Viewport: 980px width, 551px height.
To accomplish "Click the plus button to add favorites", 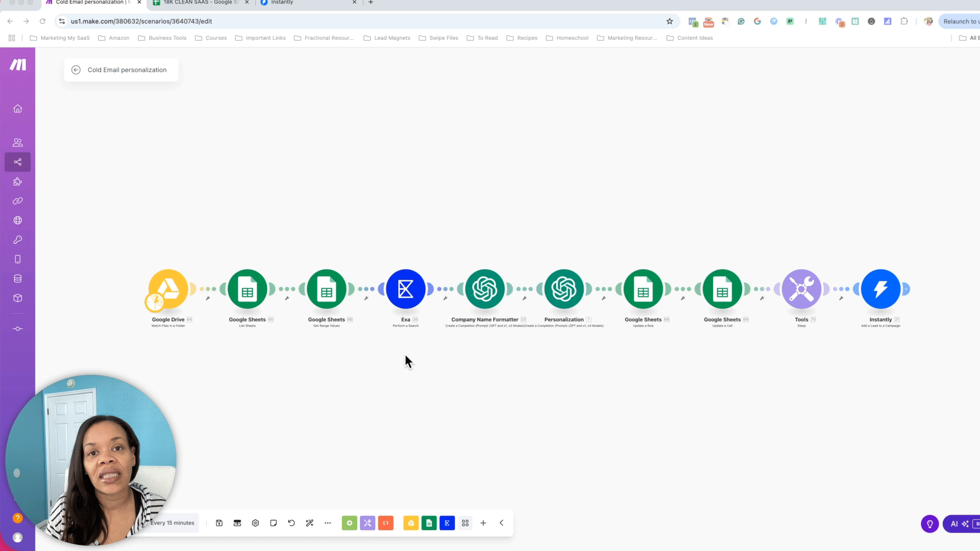I will [x=483, y=523].
